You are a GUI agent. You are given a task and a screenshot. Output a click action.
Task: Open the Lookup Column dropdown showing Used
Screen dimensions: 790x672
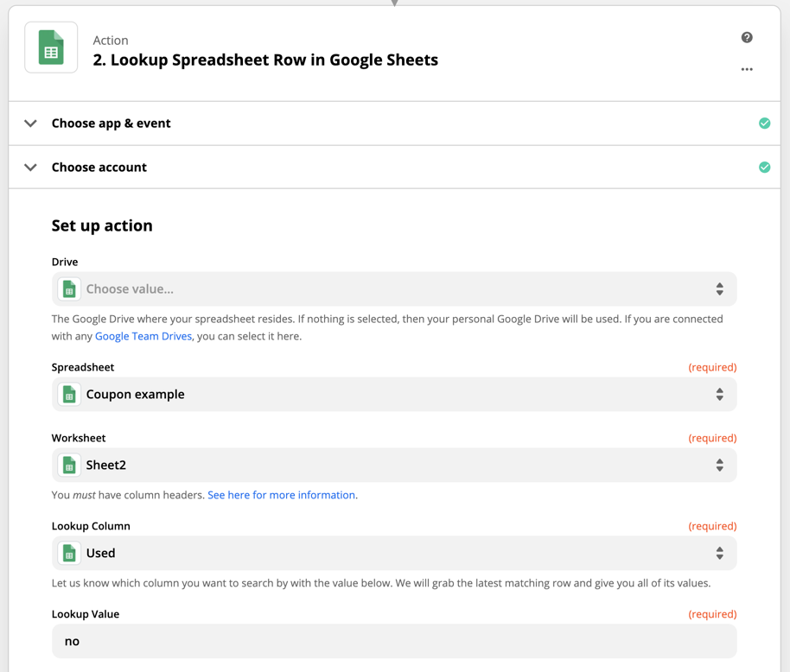click(x=393, y=554)
